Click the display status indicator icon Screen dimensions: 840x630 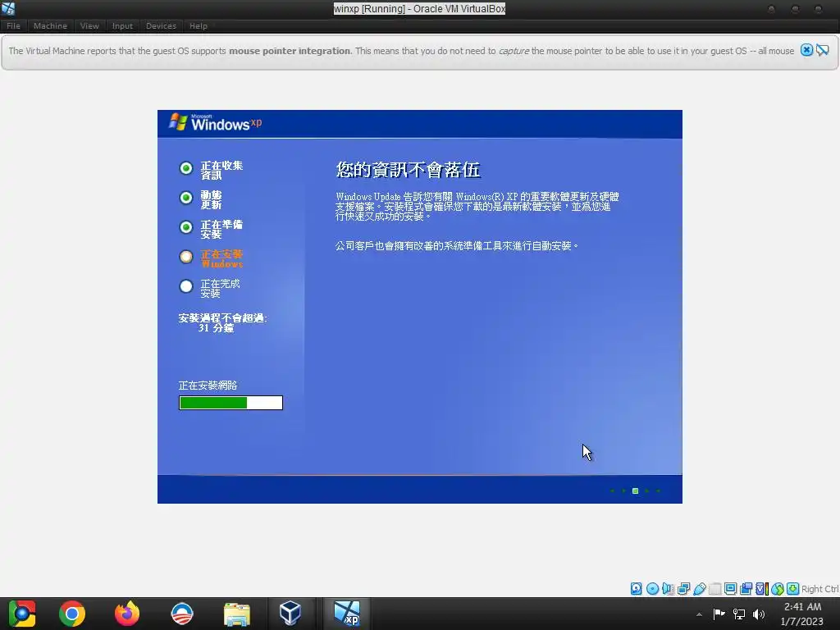[x=730, y=589]
